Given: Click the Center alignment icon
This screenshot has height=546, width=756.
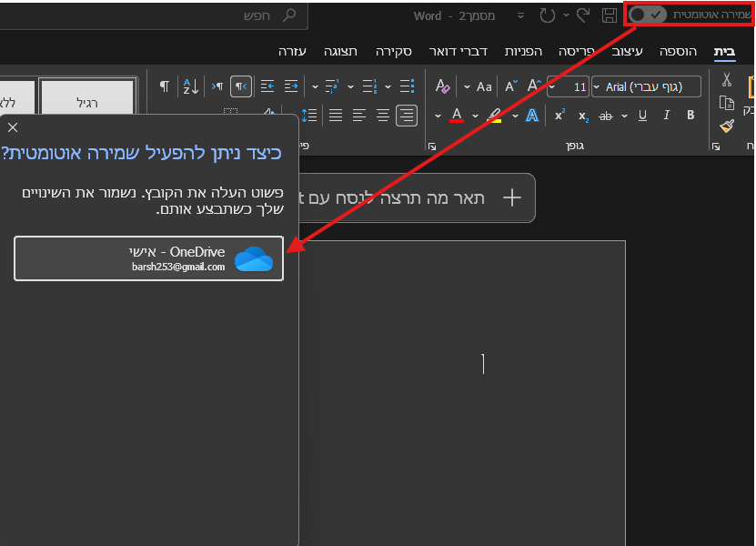Looking at the screenshot, I should point(383,116).
